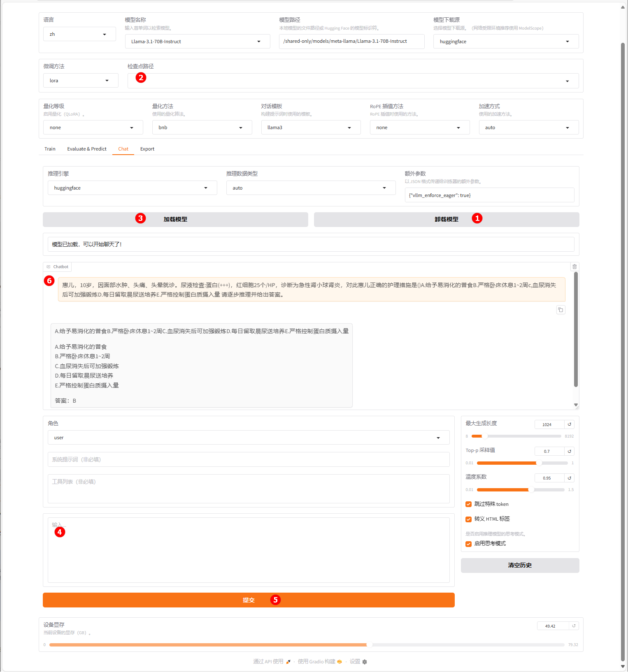This screenshot has height=672, width=628.
Task: Click the orange 提交 button
Action: pyautogui.click(x=249, y=600)
